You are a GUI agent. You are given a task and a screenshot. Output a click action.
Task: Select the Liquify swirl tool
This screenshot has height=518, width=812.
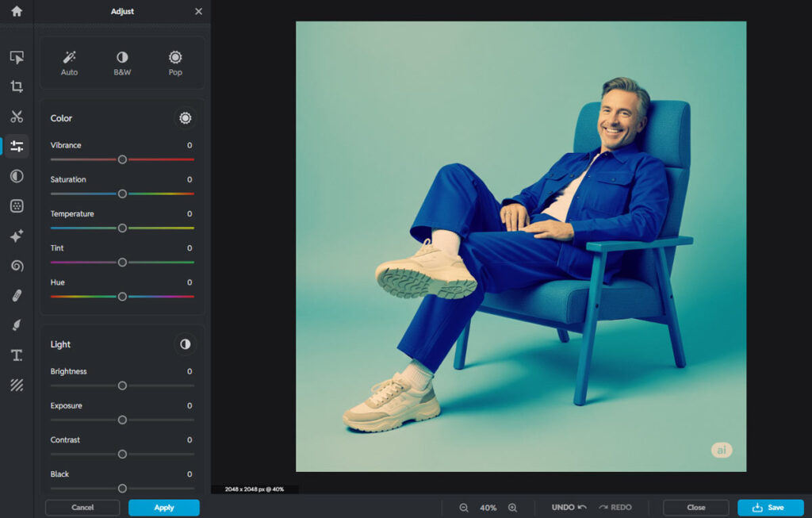17,266
